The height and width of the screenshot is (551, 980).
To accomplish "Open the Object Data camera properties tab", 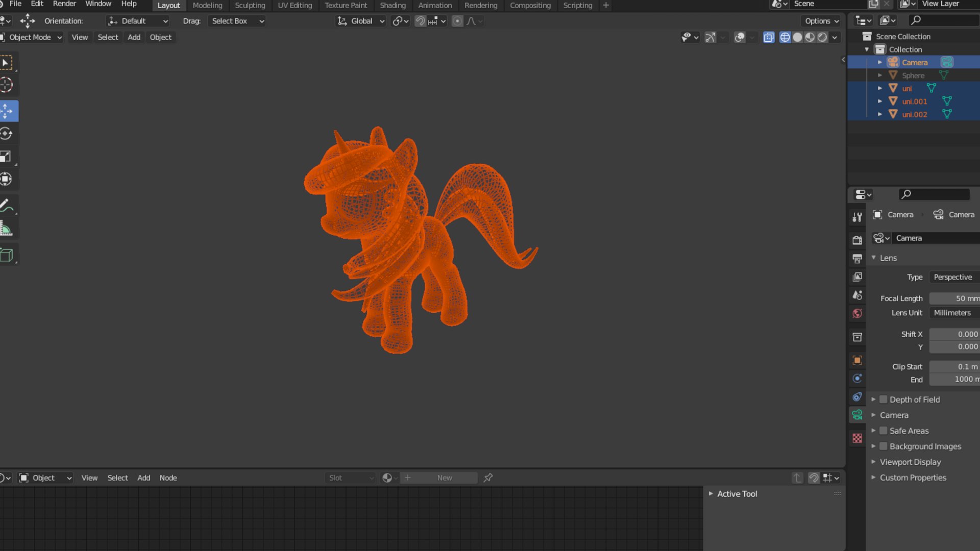I will pos(857,415).
